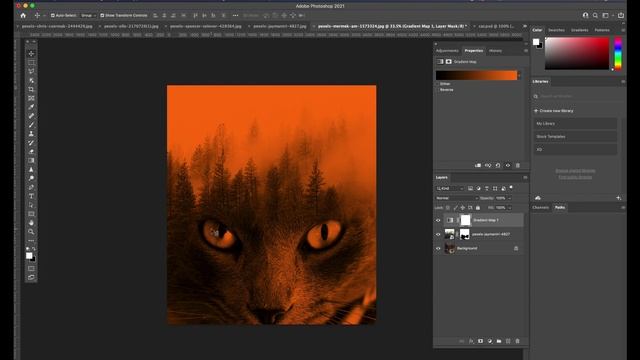Switch to the Channels tab
The image size is (640, 360).
(541, 207)
